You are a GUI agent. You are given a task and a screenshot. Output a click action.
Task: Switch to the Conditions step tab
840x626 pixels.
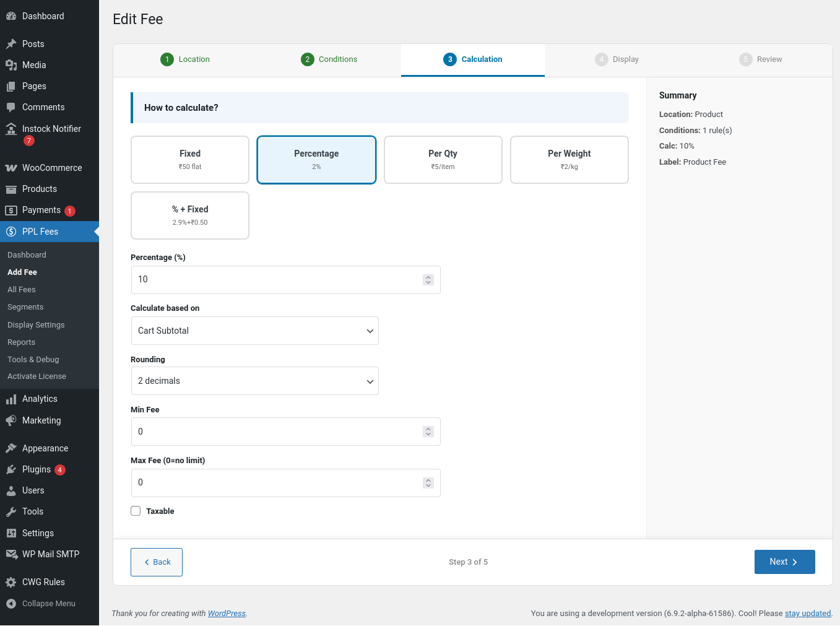tap(329, 59)
